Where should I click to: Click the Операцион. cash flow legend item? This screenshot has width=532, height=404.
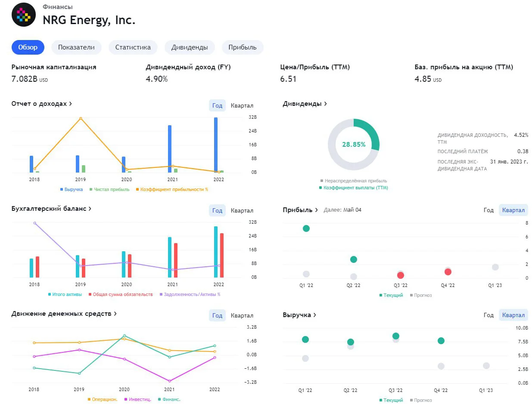(x=103, y=399)
